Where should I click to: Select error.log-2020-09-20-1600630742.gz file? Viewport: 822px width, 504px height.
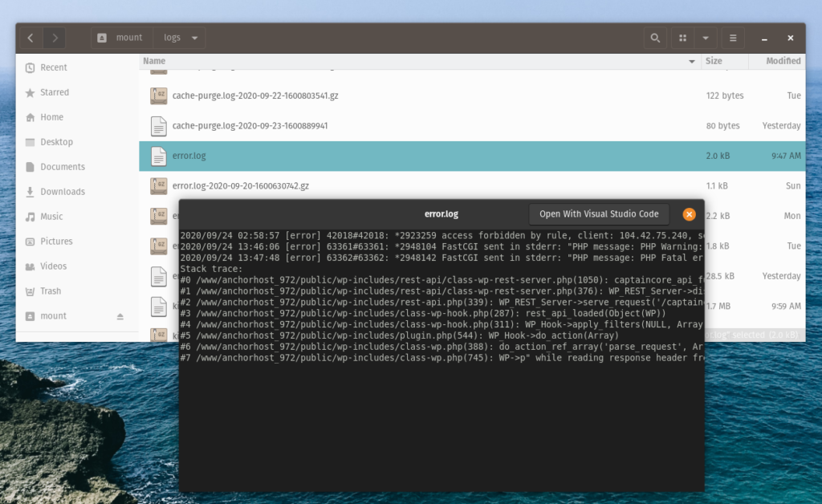pos(240,186)
